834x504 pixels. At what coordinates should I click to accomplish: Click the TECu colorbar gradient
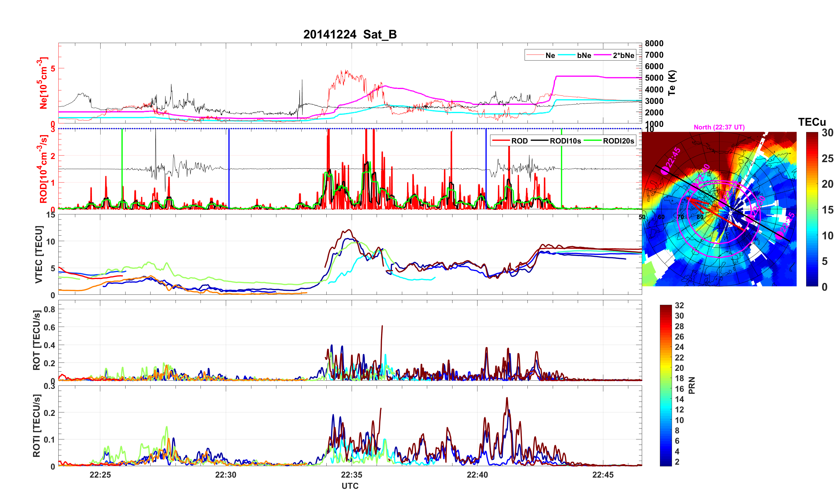click(x=812, y=210)
